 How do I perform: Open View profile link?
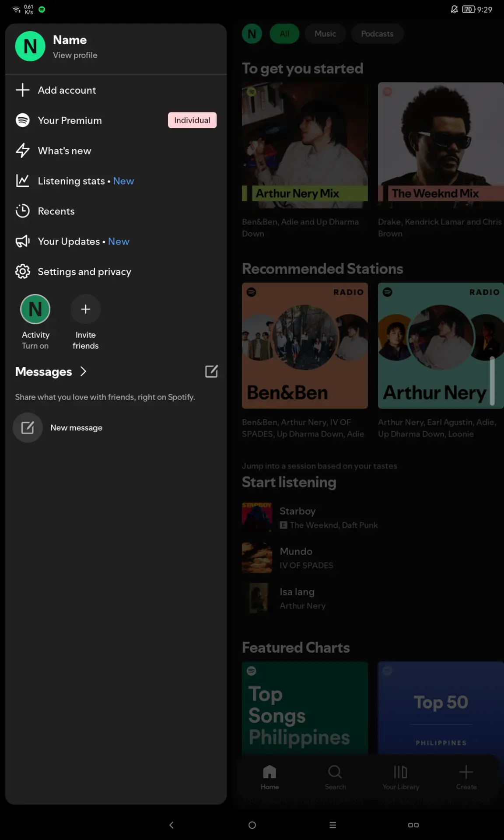pos(75,55)
